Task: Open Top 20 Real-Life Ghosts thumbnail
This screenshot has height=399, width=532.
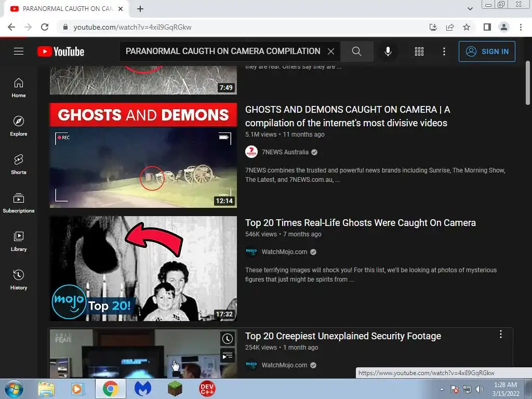Action: coord(143,269)
